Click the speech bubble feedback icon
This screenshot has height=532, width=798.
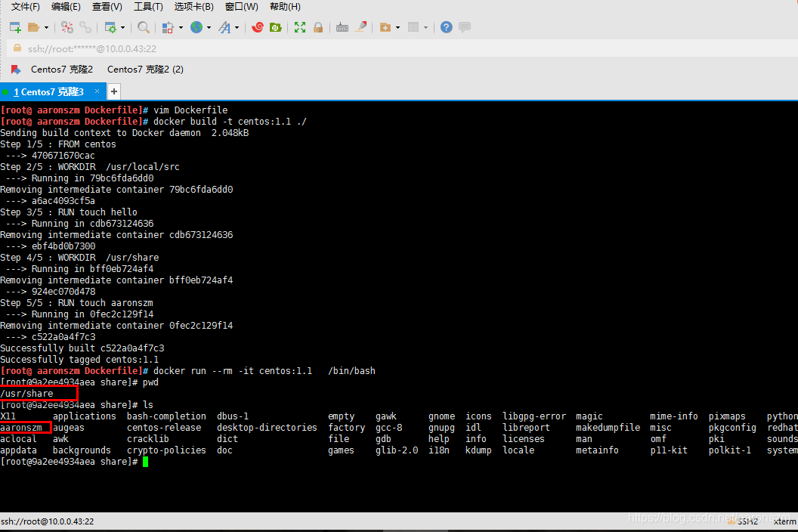point(464,27)
